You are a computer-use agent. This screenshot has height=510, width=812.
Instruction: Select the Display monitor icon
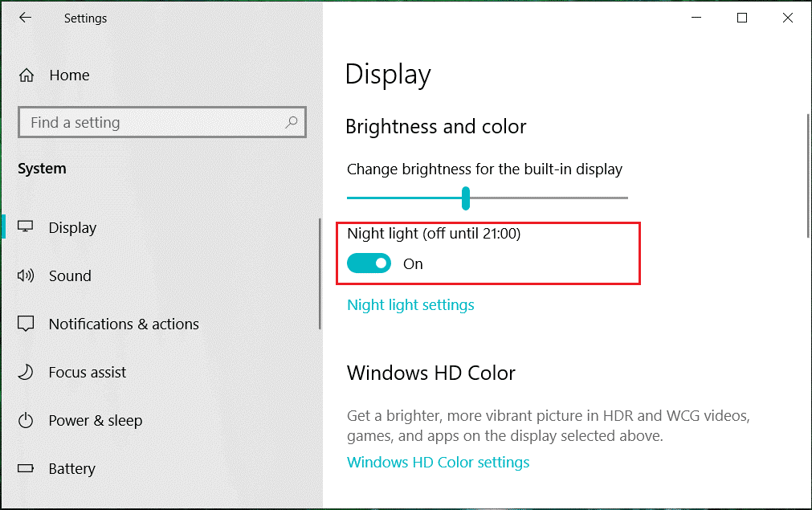point(26,226)
